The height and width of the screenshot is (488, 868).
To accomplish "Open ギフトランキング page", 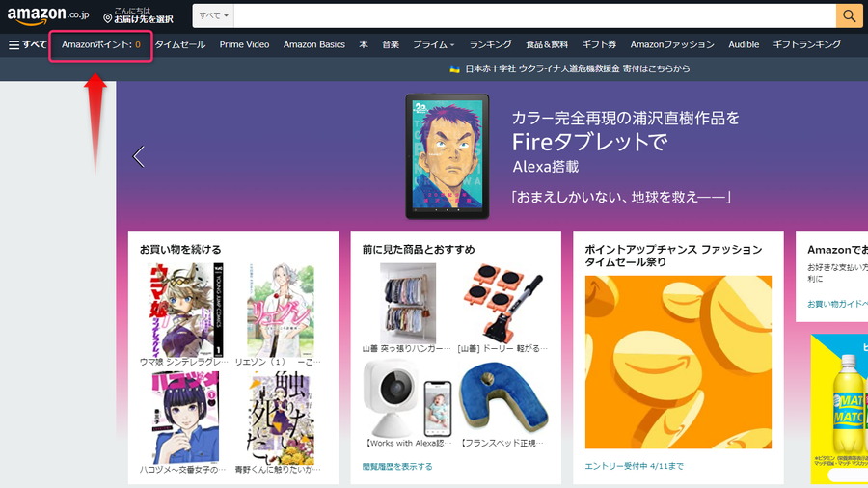I will 806,44.
